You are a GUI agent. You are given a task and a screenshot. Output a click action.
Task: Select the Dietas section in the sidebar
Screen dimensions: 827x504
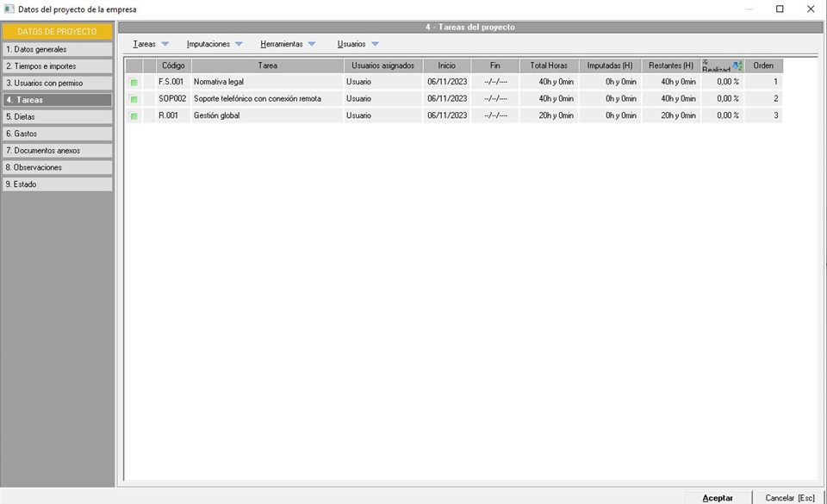click(57, 117)
